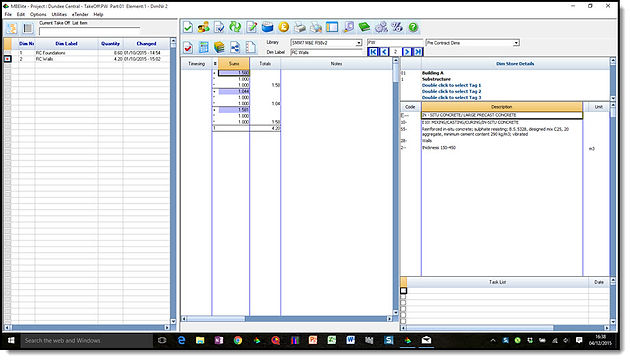
Task: Click the print preview icon beside printer
Action: tap(316, 27)
